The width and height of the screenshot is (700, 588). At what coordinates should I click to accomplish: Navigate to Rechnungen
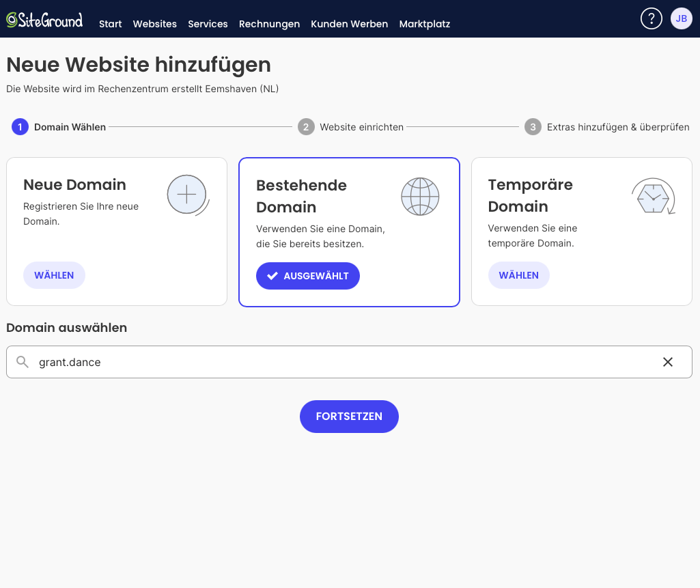[269, 24]
